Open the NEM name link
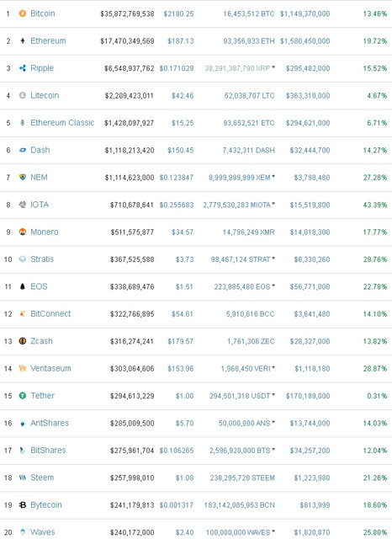 [39, 177]
